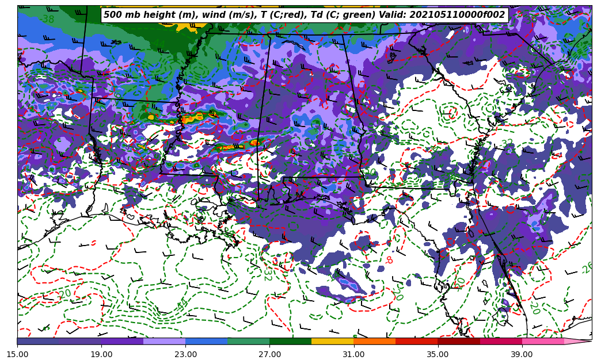Click the 19.00 colorbar tick label
This screenshot has width=597, height=364.
pos(101,355)
